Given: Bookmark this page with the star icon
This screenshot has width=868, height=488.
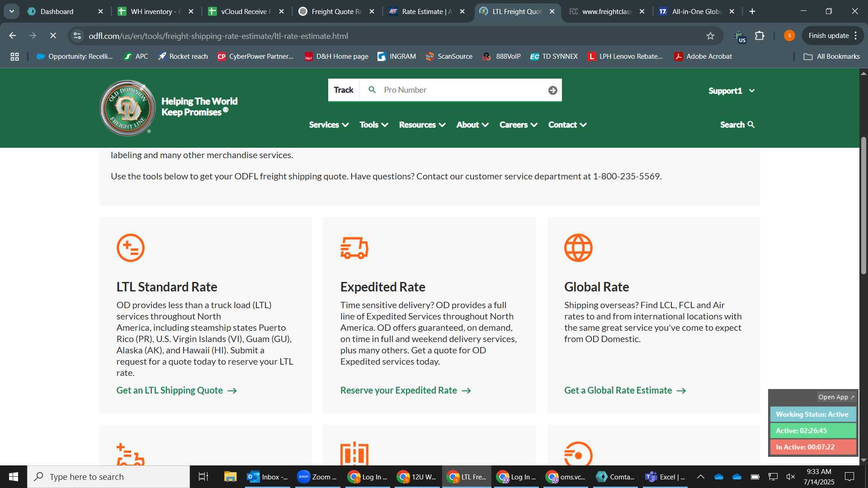Looking at the screenshot, I should pyautogui.click(x=710, y=36).
